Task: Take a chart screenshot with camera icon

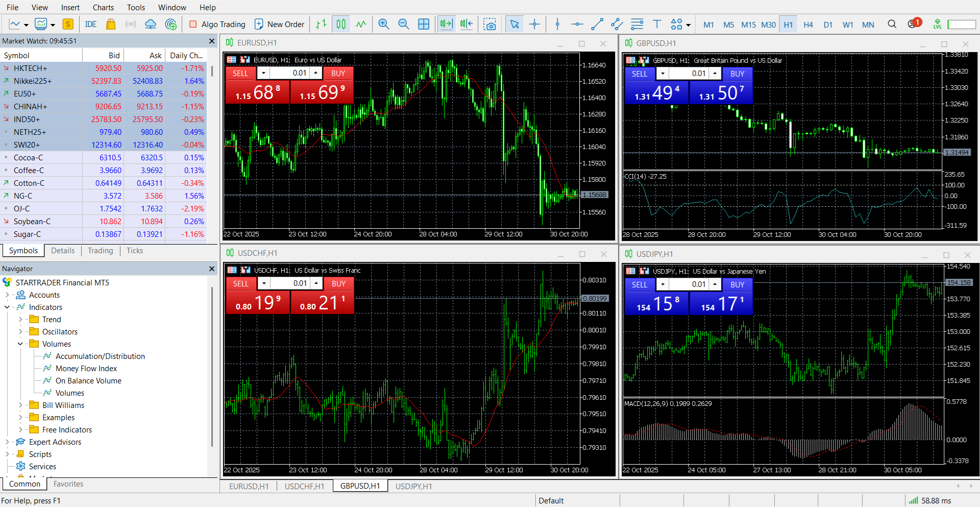Action: (x=490, y=24)
